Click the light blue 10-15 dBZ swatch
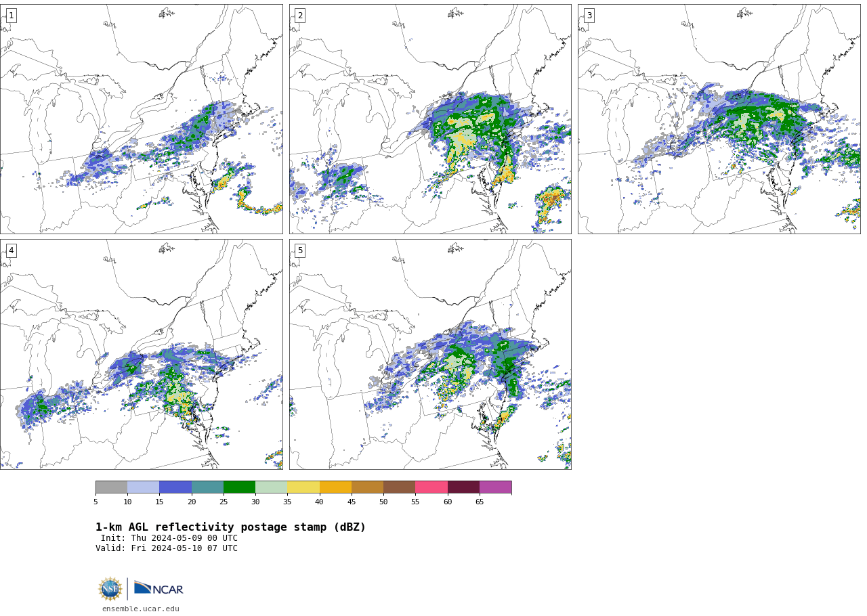 143,487
